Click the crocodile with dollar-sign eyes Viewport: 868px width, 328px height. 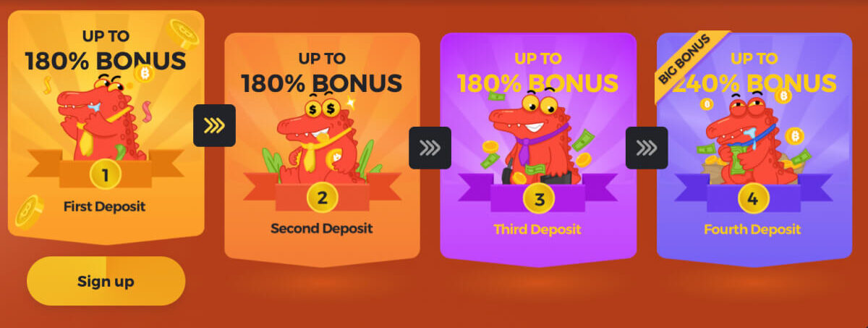click(x=320, y=140)
